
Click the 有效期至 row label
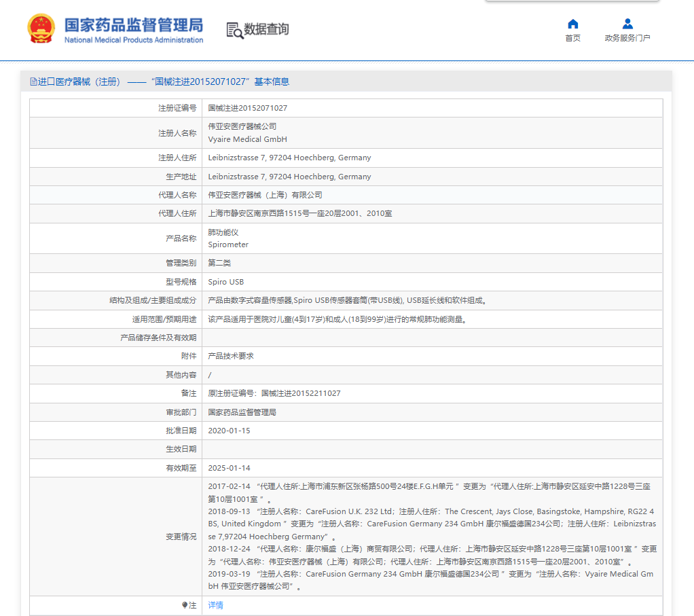[x=181, y=468]
